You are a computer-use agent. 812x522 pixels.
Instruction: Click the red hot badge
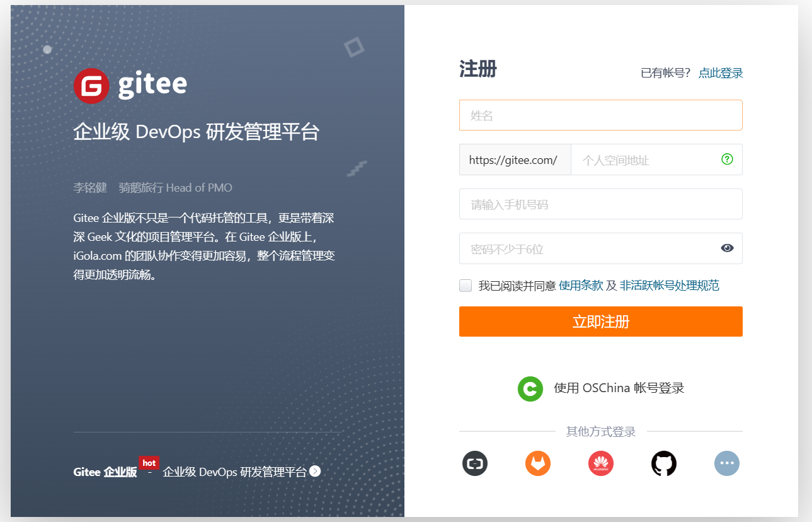coord(149,463)
